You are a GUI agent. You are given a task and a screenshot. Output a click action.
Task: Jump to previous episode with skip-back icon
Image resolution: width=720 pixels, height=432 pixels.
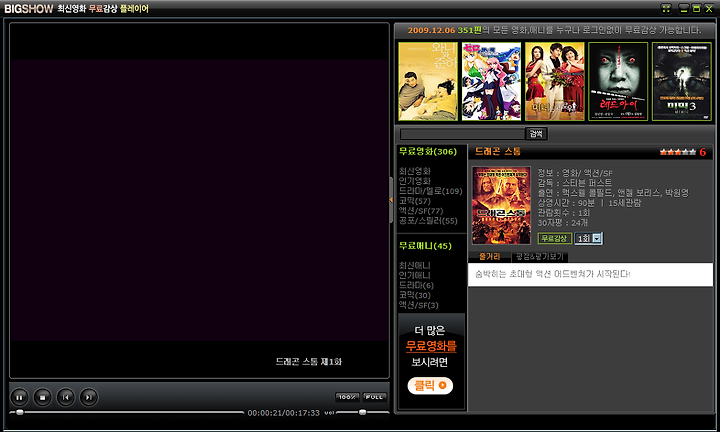(x=66, y=397)
